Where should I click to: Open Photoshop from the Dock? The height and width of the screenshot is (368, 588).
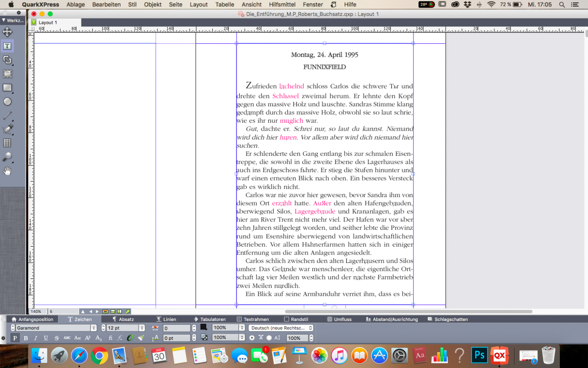(x=479, y=355)
